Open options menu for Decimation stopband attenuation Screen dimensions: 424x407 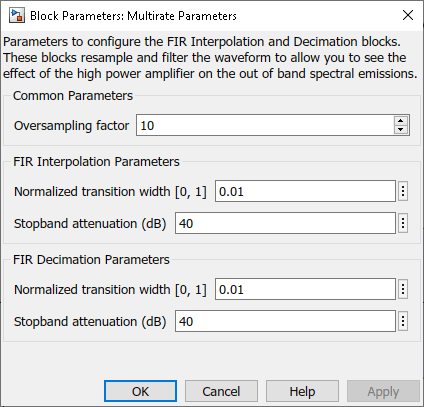tap(403, 321)
